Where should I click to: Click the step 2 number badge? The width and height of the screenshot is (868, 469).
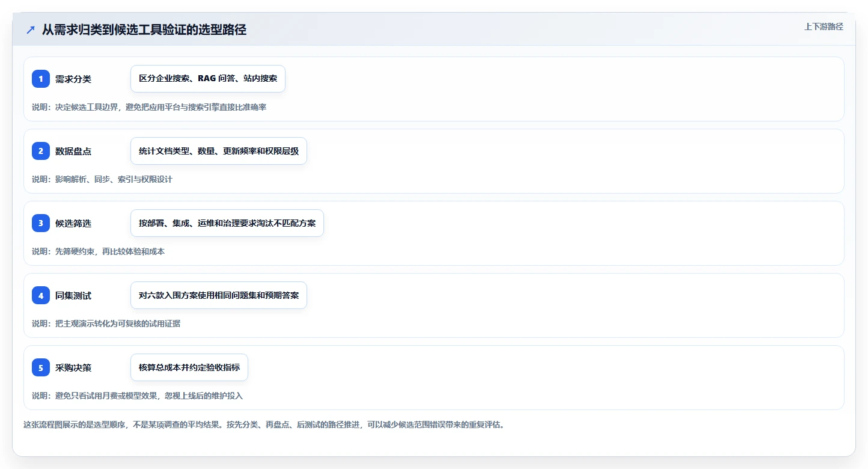click(x=41, y=151)
